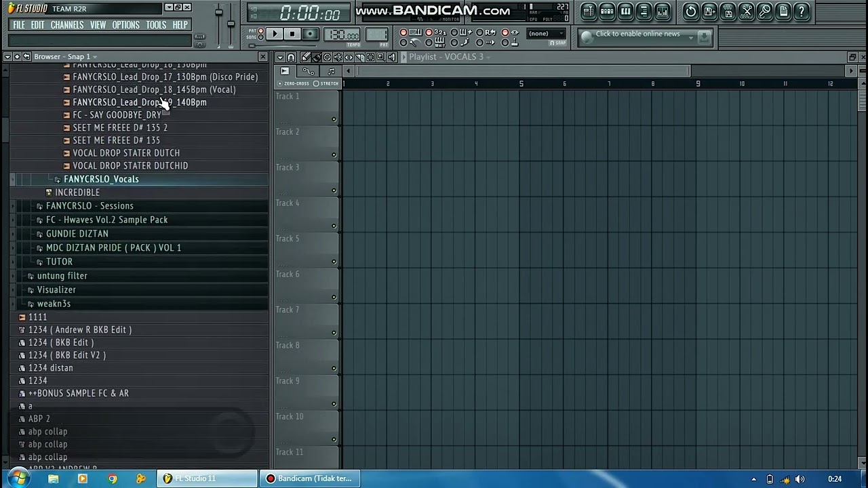Click the one-click recording microphone icon
This screenshot has height=488, width=868.
[765, 12]
